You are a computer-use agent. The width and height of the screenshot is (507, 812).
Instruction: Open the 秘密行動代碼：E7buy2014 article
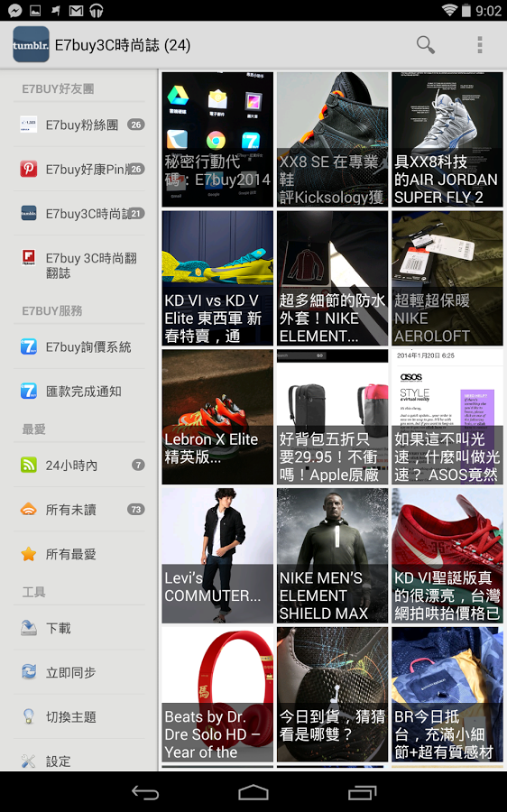pyautogui.click(x=217, y=139)
